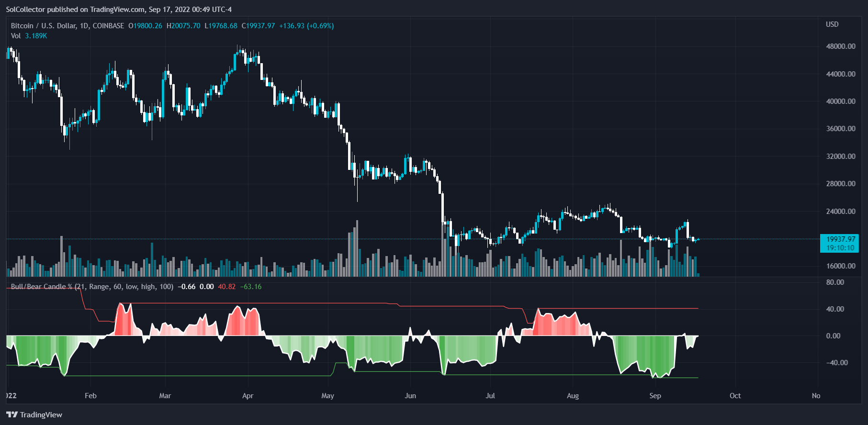
Task: Click the Bull/Bear Candle % indicator legend
Action: pyautogui.click(x=92, y=287)
